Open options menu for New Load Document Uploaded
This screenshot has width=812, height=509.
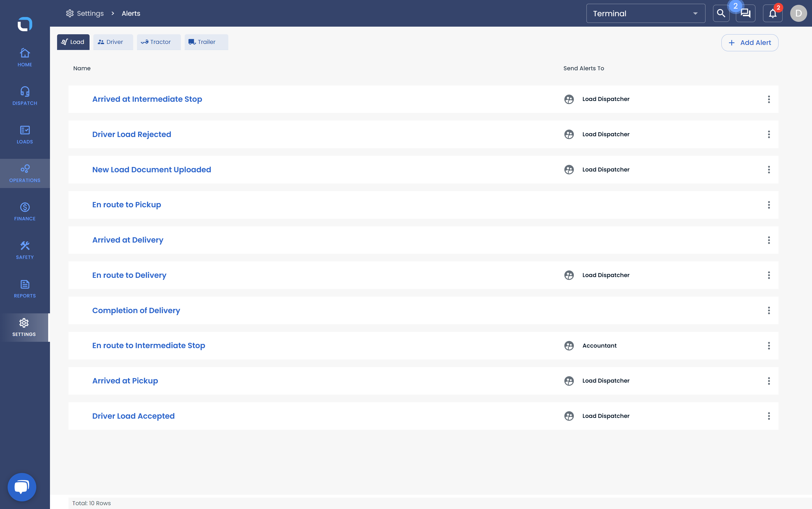coord(769,170)
